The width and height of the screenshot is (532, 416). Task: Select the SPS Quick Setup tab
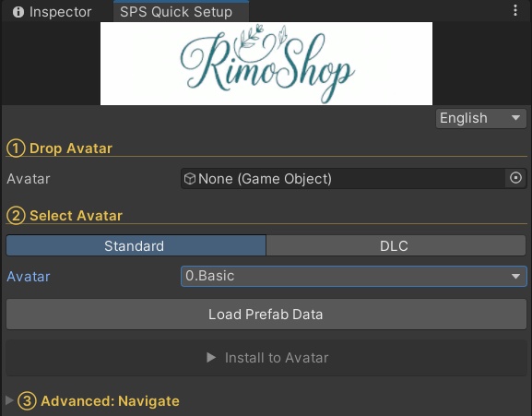click(176, 12)
